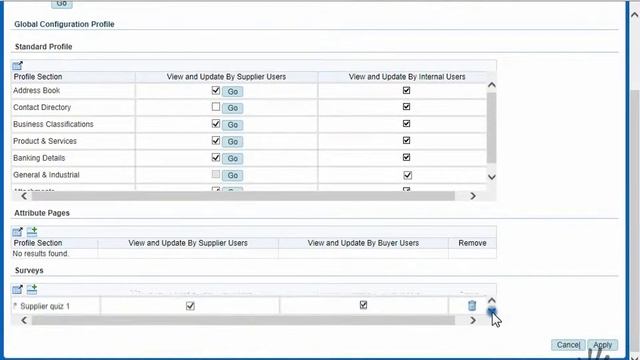This screenshot has height=360, width=640.
Task: Click Business Classifications profile section label
Action: coord(53,124)
